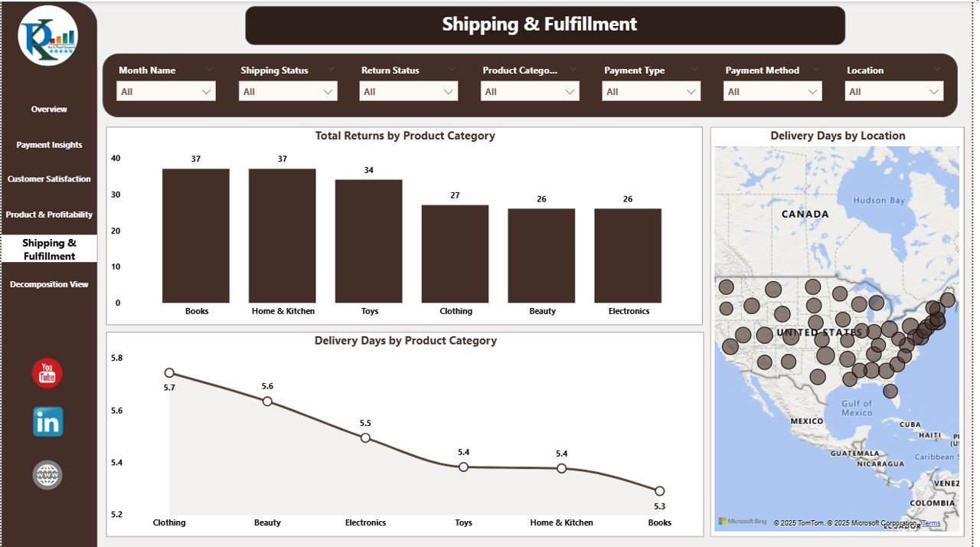Click the Payment Method header chevron icon
The image size is (980, 547).
817,69
